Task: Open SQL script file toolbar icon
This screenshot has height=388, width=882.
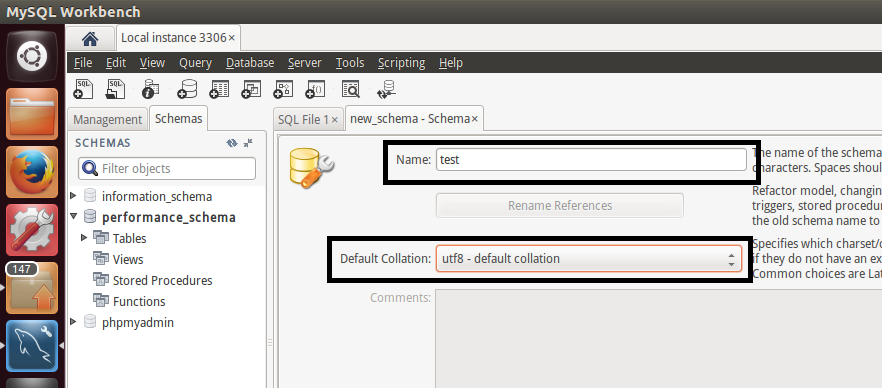Action: pyautogui.click(x=115, y=89)
